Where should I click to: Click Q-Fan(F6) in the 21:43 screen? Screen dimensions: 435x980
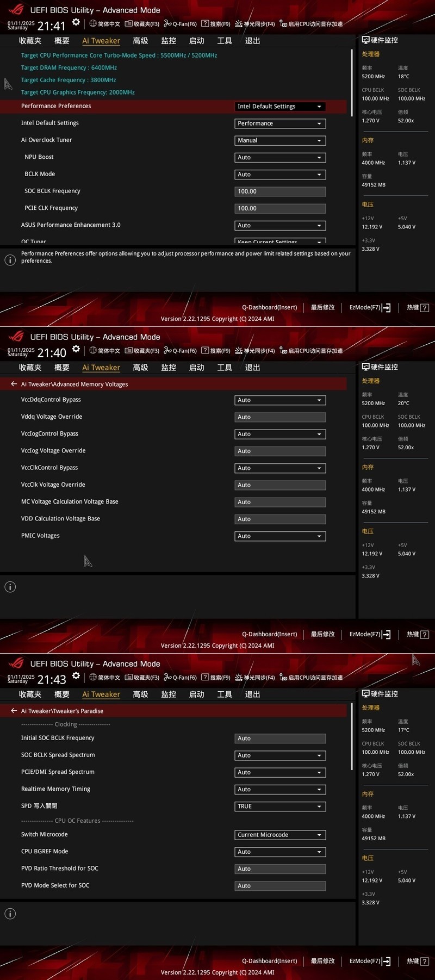coord(181,678)
